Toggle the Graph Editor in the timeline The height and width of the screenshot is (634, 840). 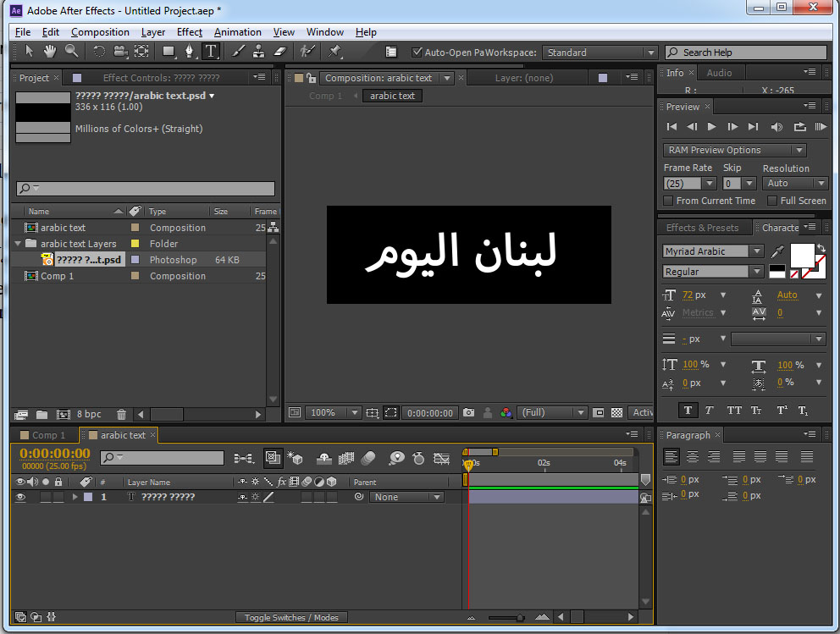click(x=441, y=458)
